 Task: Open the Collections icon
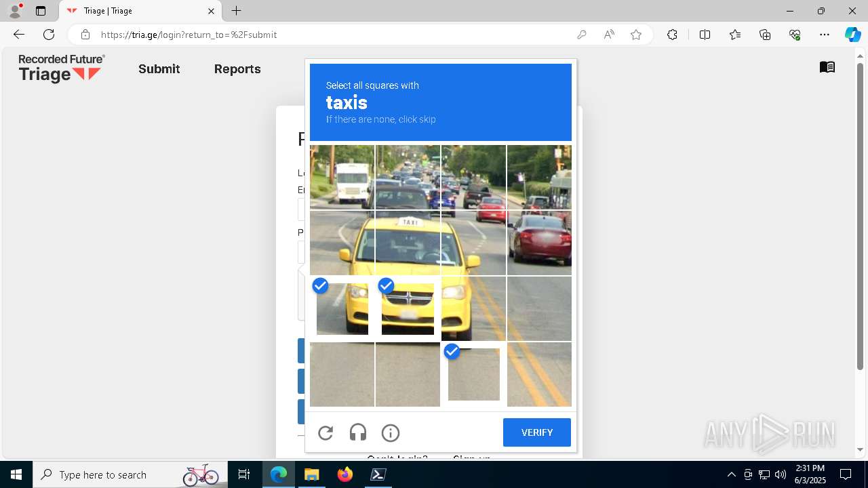coord(765,35)
